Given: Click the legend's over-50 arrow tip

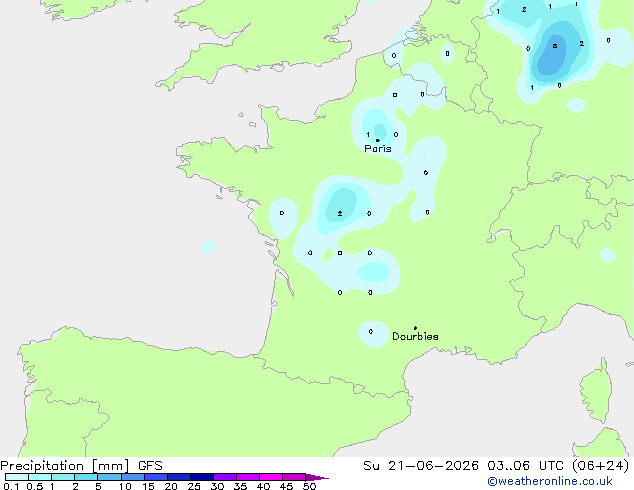Looking at the screenshot, I should point(317,477).
